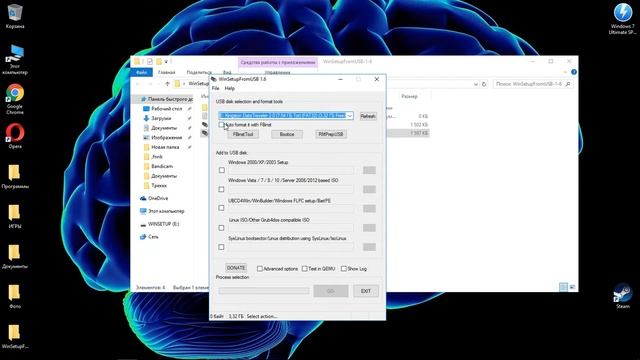The height and width of the screenshot is (360, 640).
Task: Launch FBinstTool button
Action: (x=243, y=134)
